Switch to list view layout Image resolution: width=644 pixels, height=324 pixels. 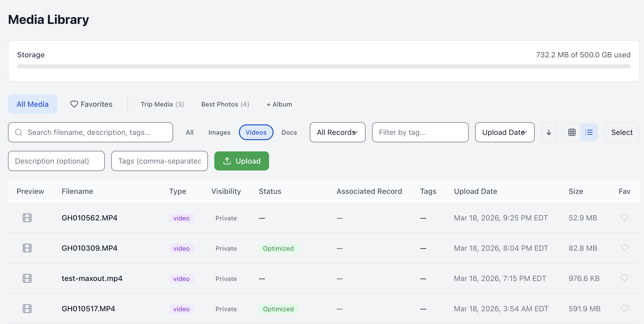[589, 132]
